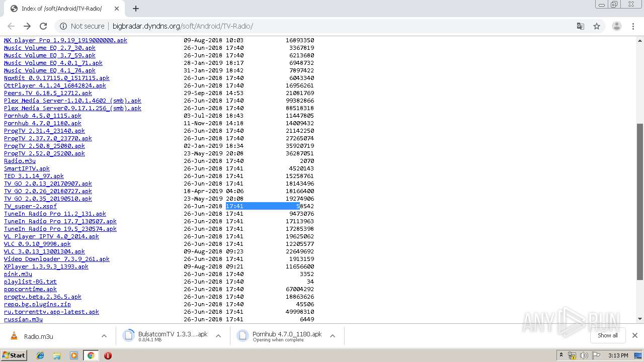Close the downloads bar
Image resolution: width=644 pixels, height=362 pixels.
[x=635, y=335]
